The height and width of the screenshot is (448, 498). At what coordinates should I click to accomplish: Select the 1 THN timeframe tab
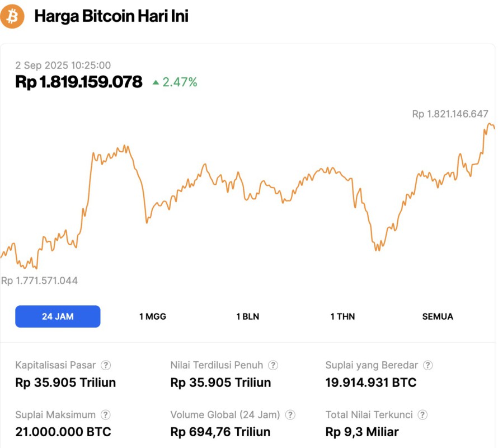pos(342,316)
